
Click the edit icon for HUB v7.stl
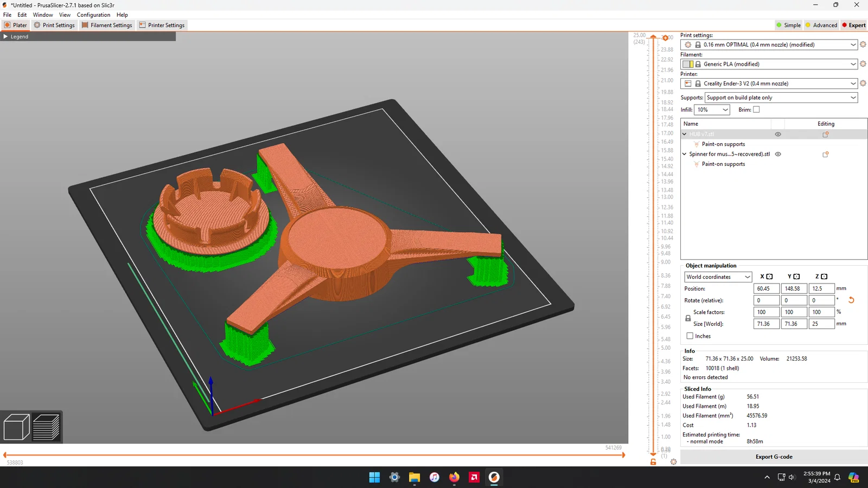(826, 134)
